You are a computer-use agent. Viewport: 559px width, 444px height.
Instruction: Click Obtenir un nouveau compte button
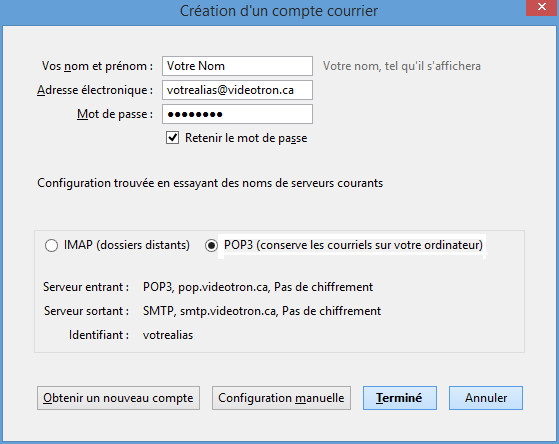pos(118,398)
